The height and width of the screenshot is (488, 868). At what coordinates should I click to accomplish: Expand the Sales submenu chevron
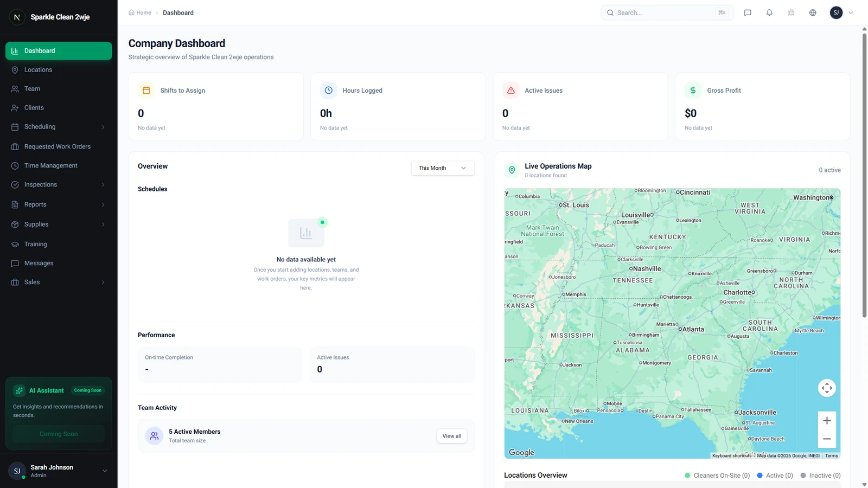click(103, 282)
